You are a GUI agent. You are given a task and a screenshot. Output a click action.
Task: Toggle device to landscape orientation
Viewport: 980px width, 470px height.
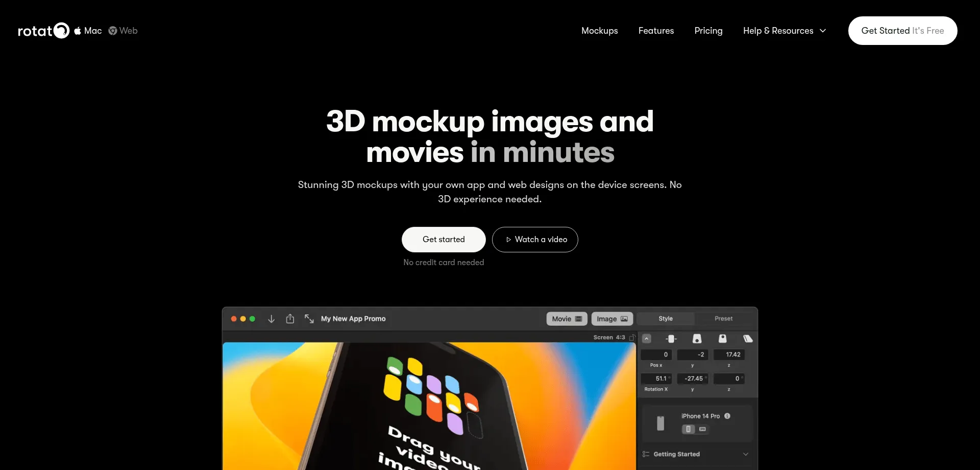[x=702, y=429]
